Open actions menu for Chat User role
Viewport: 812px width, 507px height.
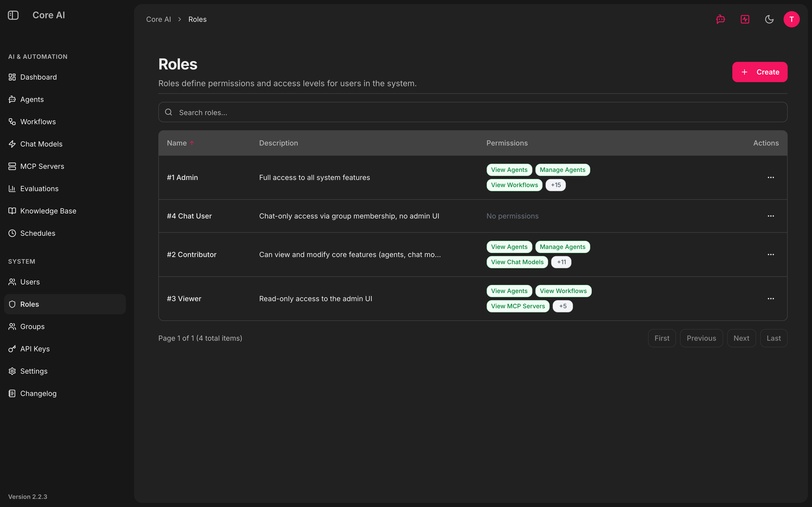pyautogui.click(x=771, y=216)
